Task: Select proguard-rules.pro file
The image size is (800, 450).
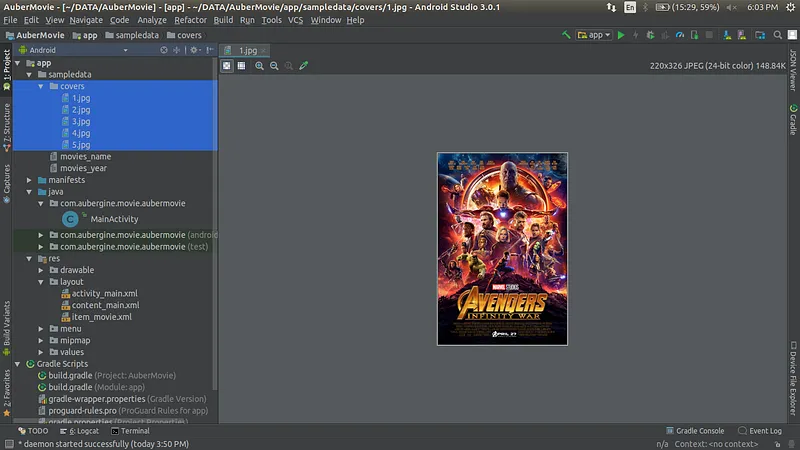Action: click(128, 411)
